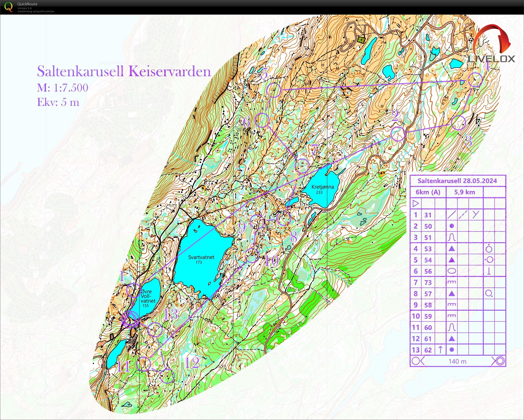The image size is (524, 420).
Task: Click the 'Saltenkarusell Keiservarden' map title
Action: (124, 71)
